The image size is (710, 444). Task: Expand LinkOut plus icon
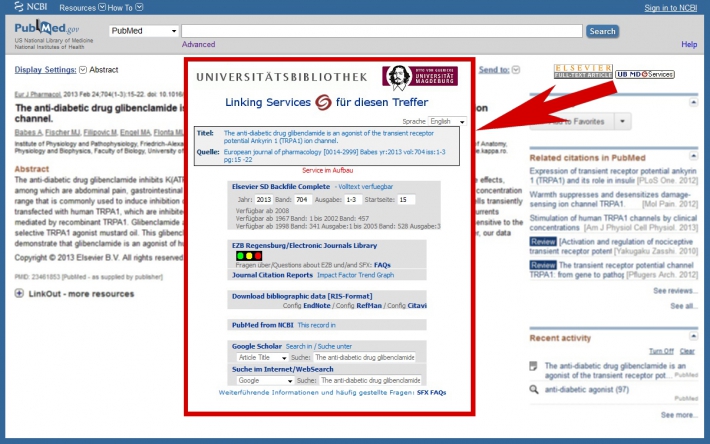click(x=19, y=293)
